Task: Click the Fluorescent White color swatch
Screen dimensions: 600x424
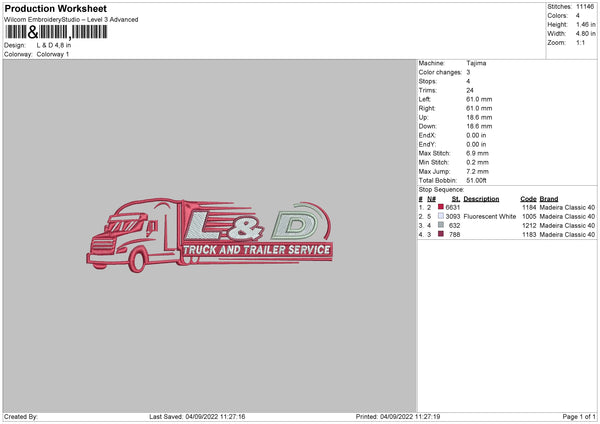Action: coord(441,216)
